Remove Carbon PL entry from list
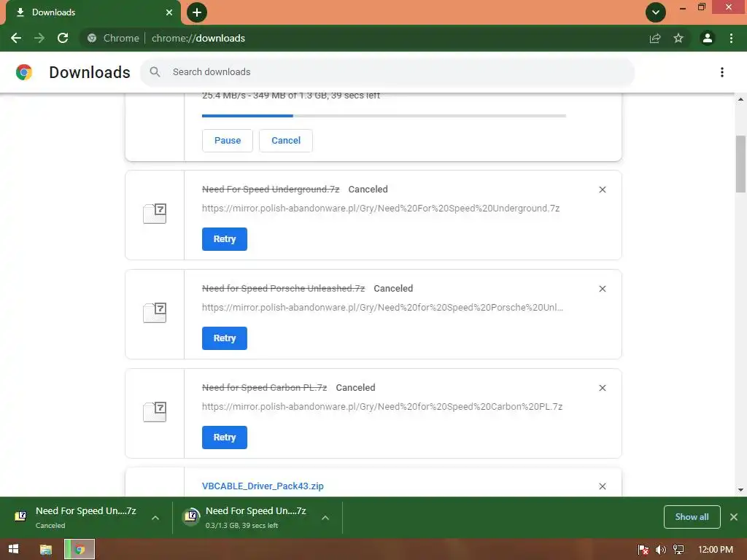747x560 pixels. (x=602, y=388)
